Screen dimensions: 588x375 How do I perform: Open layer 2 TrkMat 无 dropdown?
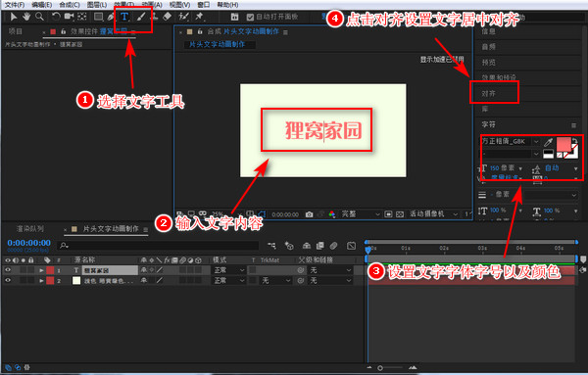[276, 280]
